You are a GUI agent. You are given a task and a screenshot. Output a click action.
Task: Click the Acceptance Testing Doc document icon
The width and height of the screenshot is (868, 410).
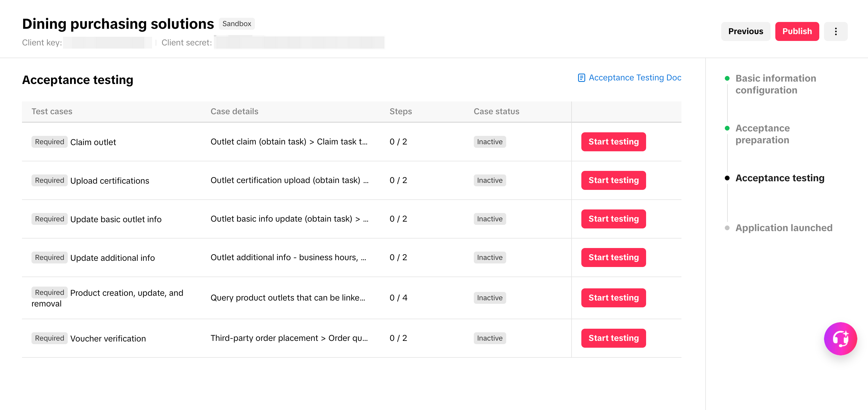pos(581,78)
